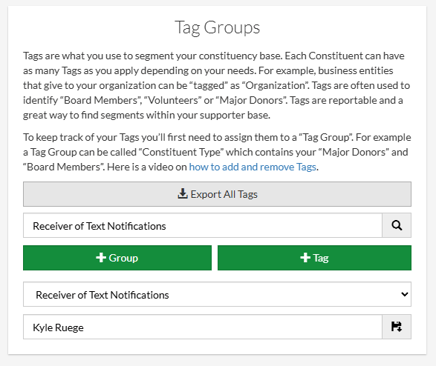Click the plus icon on the Group button
Screen dimensions: 436x366
point(101,258)
